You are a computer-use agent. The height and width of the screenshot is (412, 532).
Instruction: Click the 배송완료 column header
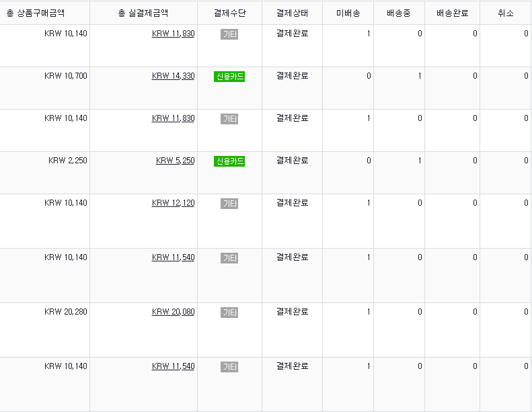click(452, 13)
